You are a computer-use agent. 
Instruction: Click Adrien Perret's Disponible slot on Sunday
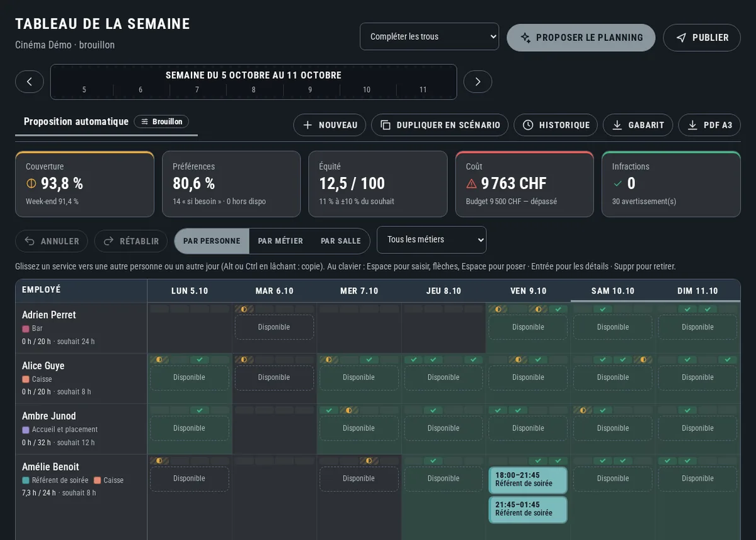(697, 327)
